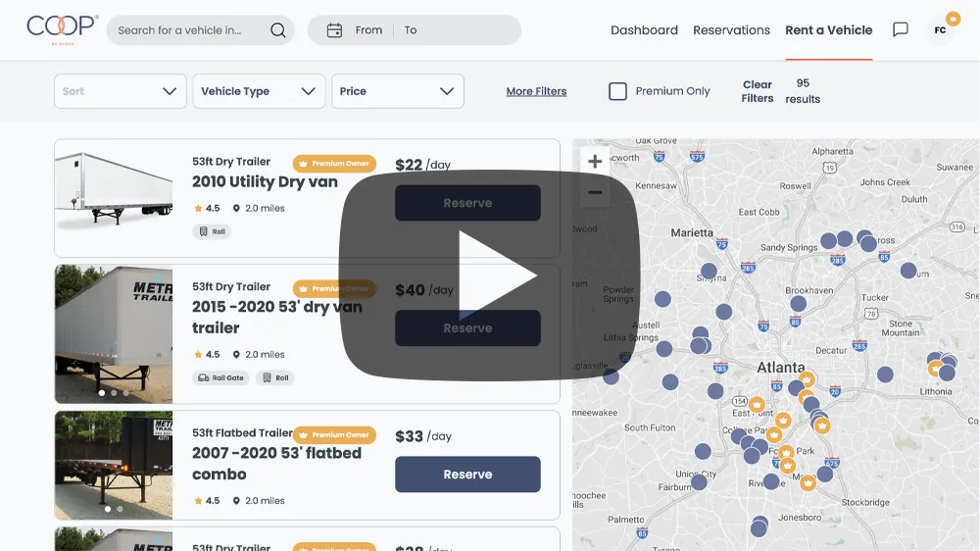Open the chat messages icon
The image size is (980, 551).
click(x=900, y=29)
